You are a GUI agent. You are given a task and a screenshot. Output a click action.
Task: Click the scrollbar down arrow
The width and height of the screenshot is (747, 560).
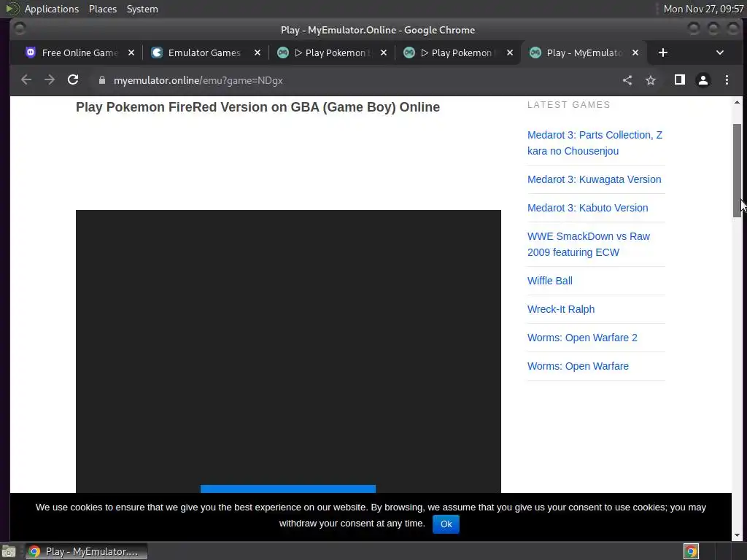click(x=737, y=535)
